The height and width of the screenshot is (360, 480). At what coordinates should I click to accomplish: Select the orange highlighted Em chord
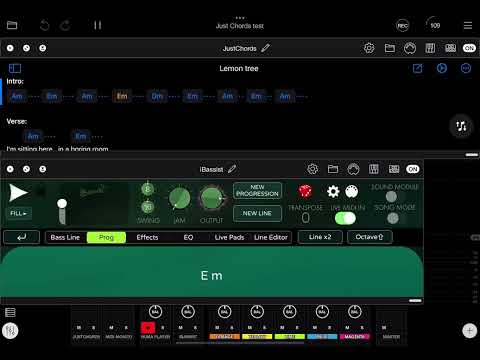click(x=122, y=96)
